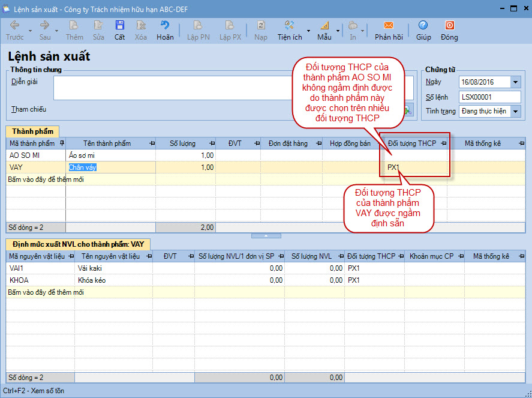Pin the Mã nguyên vật liệu column
The width and height of the screenshot is (532, 398).
point(71,256)
